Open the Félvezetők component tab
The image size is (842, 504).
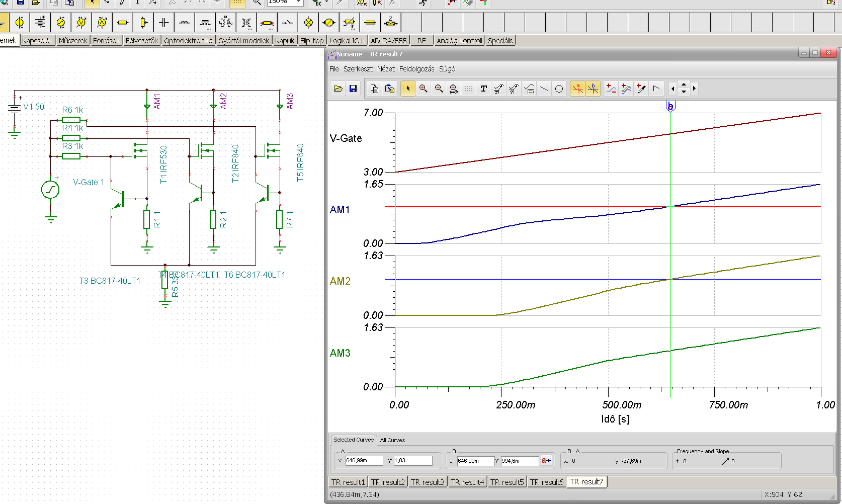[141, 41]
